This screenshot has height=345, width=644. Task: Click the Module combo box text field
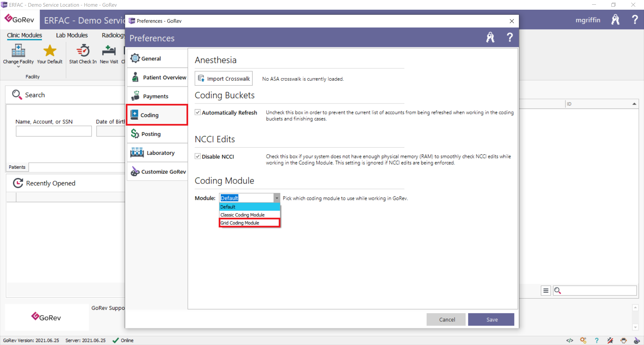click(247, 198)
